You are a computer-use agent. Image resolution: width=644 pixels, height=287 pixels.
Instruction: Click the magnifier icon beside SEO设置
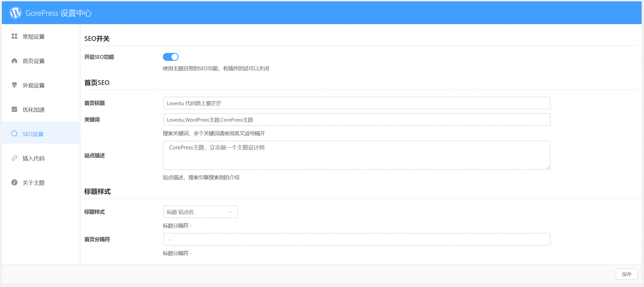click(14, 134)
